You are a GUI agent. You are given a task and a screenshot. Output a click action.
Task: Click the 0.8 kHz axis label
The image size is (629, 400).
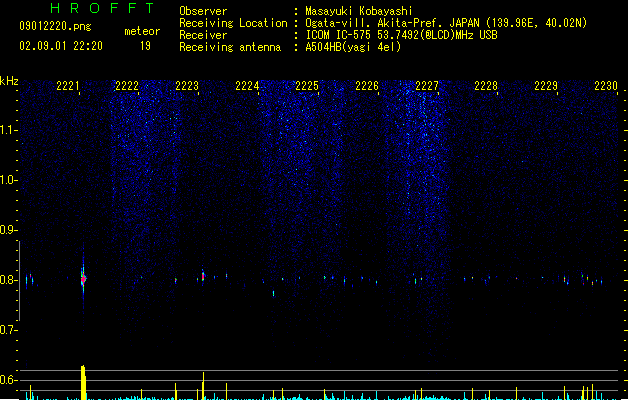click(8, 280)
